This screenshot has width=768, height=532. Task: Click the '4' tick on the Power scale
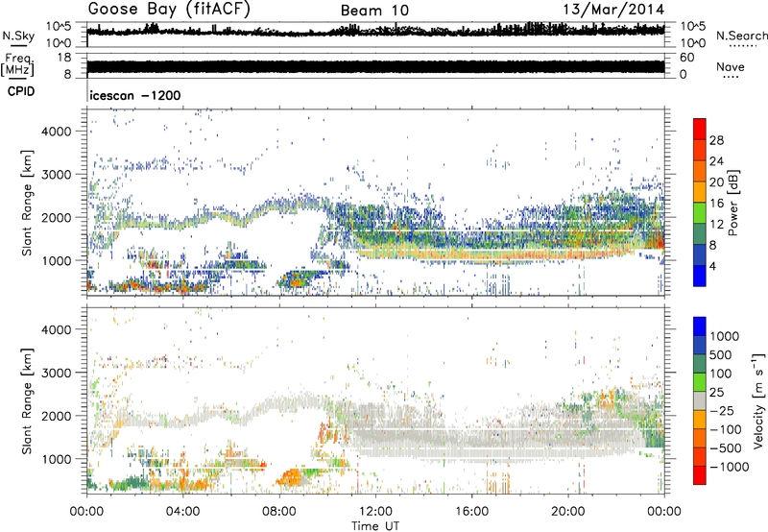click(x=712, y=266)
